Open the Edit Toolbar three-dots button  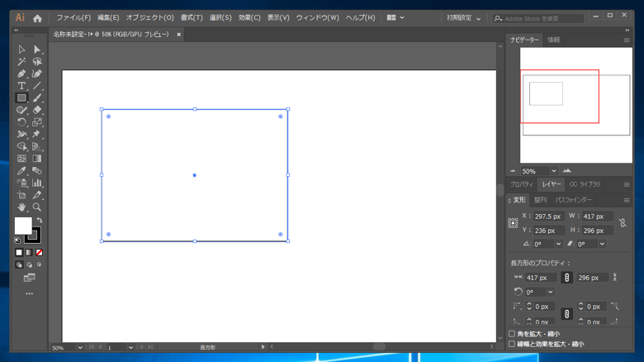pos(29,293)
